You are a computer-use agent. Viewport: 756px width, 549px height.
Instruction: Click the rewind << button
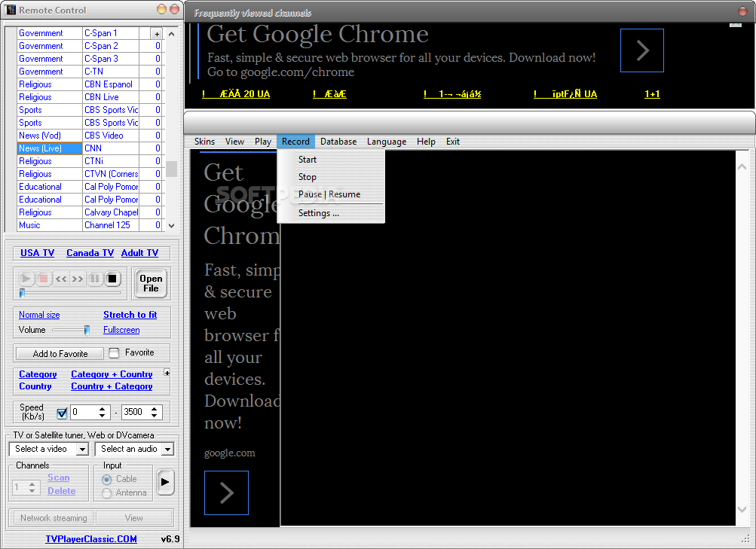point(61,279)
